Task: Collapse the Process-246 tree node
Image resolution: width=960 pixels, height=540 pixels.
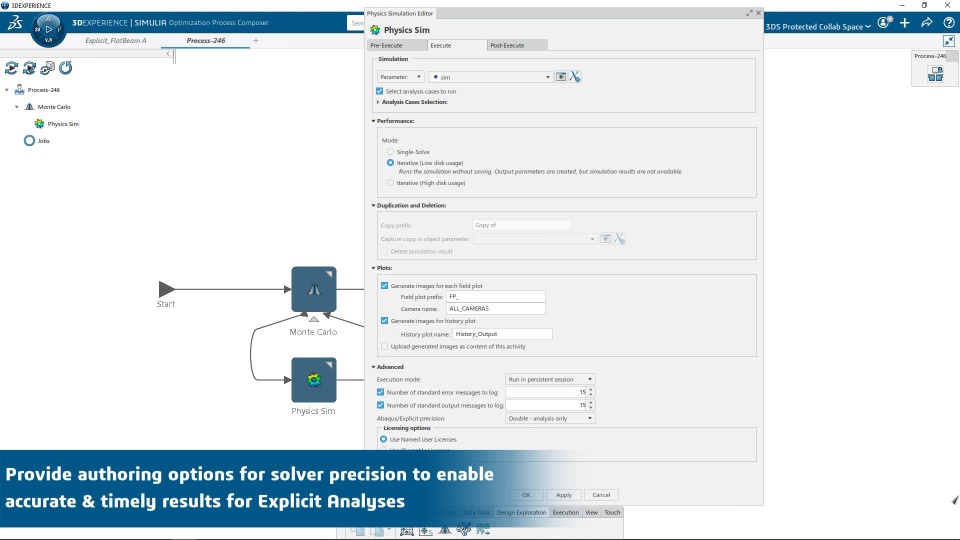Action: [7, 89]
